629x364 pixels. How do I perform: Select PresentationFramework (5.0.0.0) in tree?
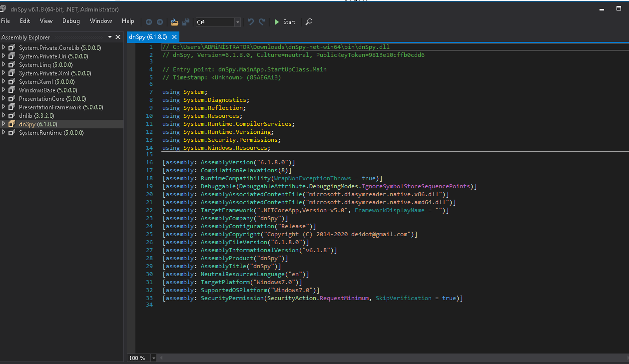pyautogui.click(x=61, y=107)
